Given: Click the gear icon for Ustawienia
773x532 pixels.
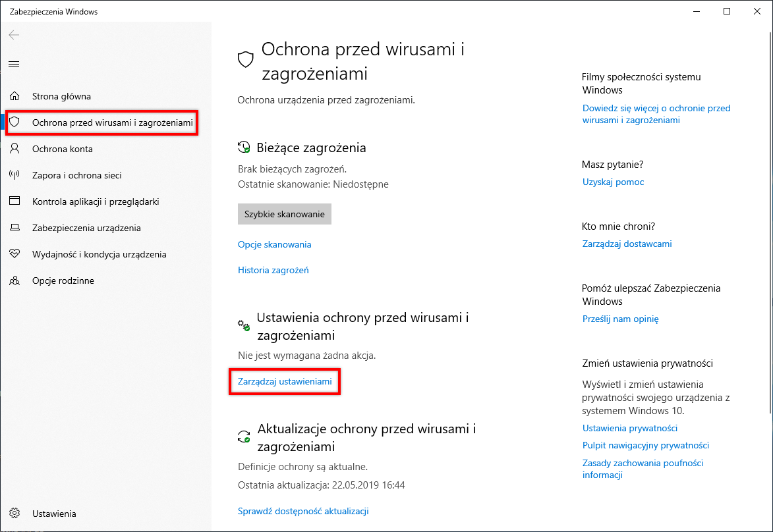Looking at the screenshot, I should pyautogui.click(x=14, y=514).
